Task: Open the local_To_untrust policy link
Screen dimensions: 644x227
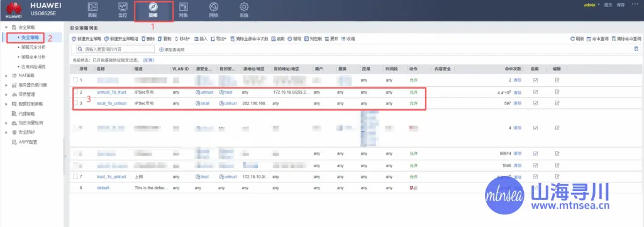Action: pyautogui.click(x=111, y=104)
